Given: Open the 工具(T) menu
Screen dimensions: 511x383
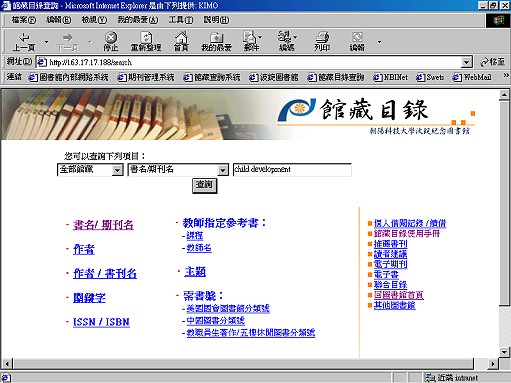Looking at the screenshot, I should (x=181, y=20).
